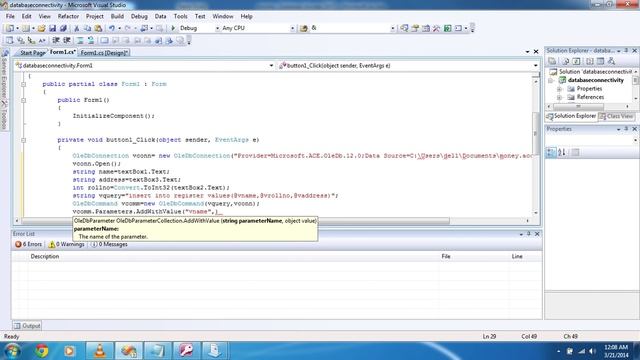Image resolution: width=640 pixels, height=360 pixels.
Task: Click the Categorized icon in Properties panel
Action: 551,152
